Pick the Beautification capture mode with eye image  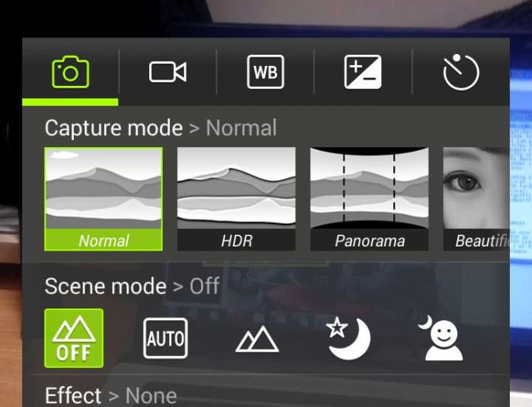coord(476,199)
